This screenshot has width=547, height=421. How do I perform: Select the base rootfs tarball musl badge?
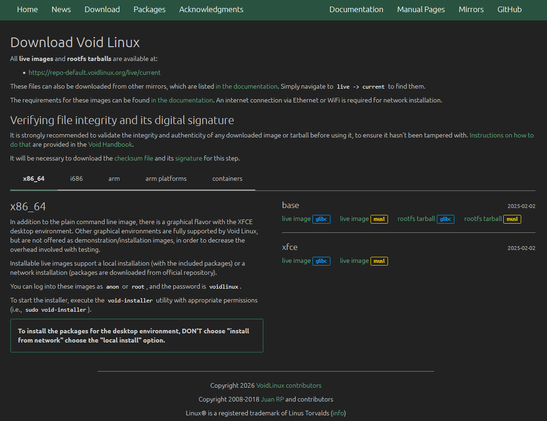pyautogui.click(x=512, y=219)
